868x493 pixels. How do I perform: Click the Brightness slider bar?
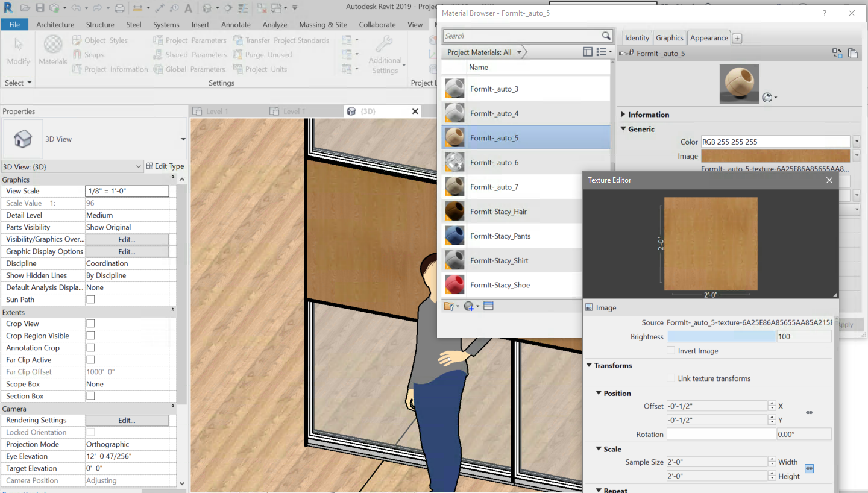tap(721, 336)
